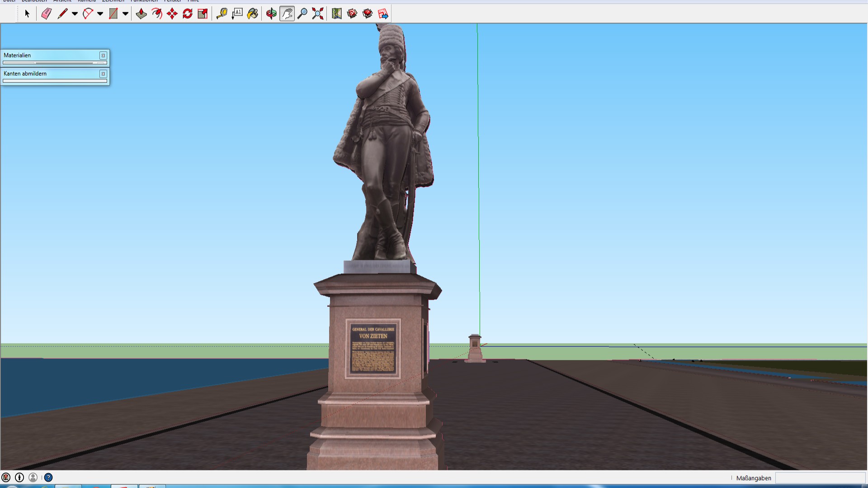Click the Maßangaben measurements input field
Viewport: 868px width, 488px height.
[x=820, y=478]
